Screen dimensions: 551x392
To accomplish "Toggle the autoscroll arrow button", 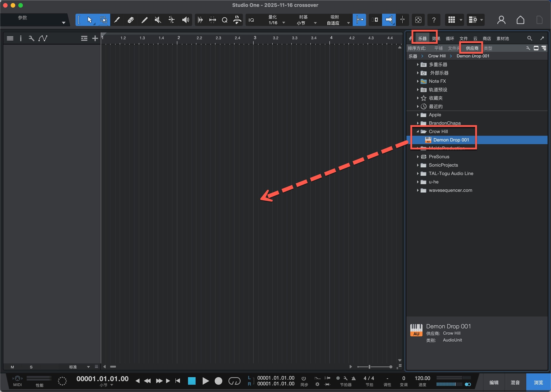I will 389,20.
